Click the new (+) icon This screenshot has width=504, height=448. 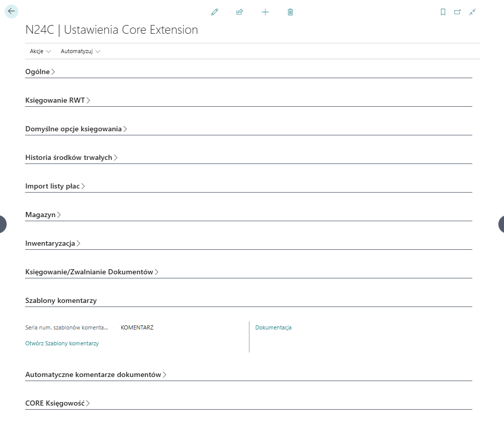[x=265, y=12]
